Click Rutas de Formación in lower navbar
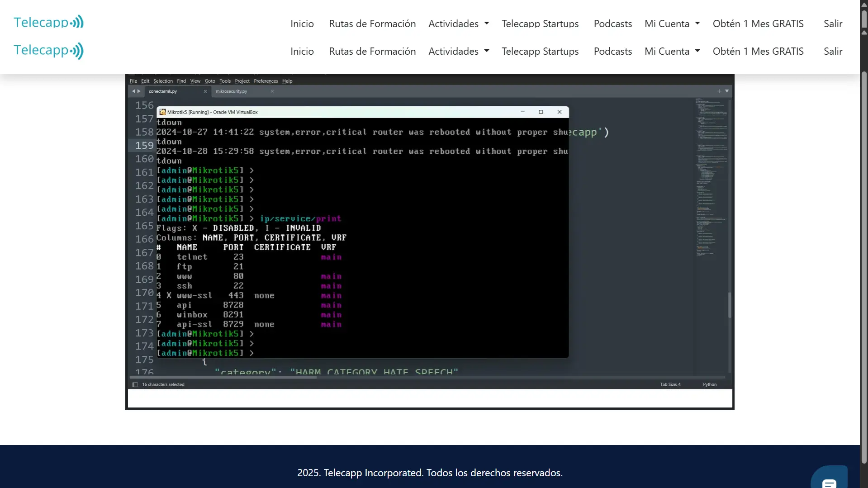The width and height of the screenshot is (868, 488). pos(372,51)
